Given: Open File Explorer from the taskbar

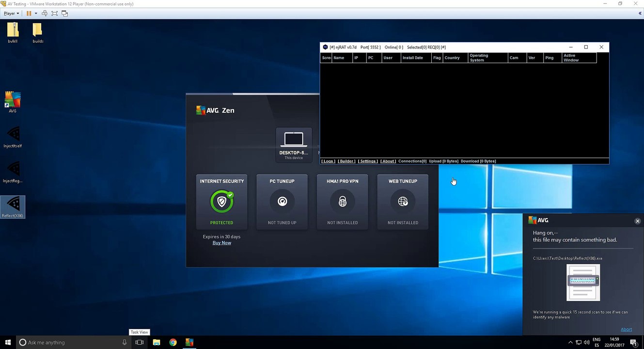Looking at the screenshot, I should (157, 342).
